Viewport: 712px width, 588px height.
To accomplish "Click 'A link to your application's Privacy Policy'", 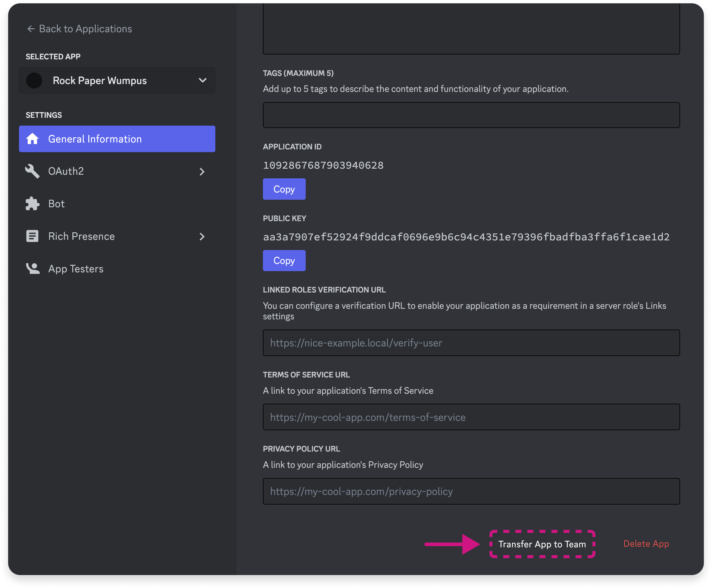I will pyautogui.click(x=343, y=465).
